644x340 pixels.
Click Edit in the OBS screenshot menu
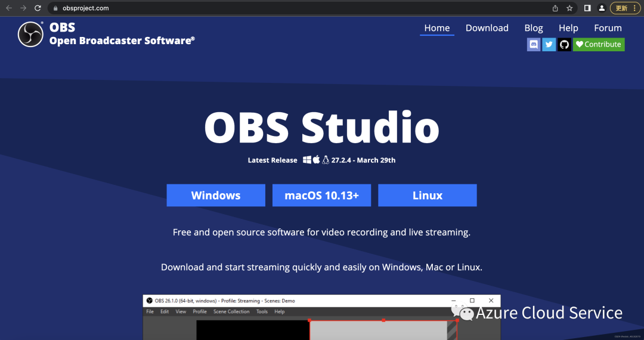165,311
